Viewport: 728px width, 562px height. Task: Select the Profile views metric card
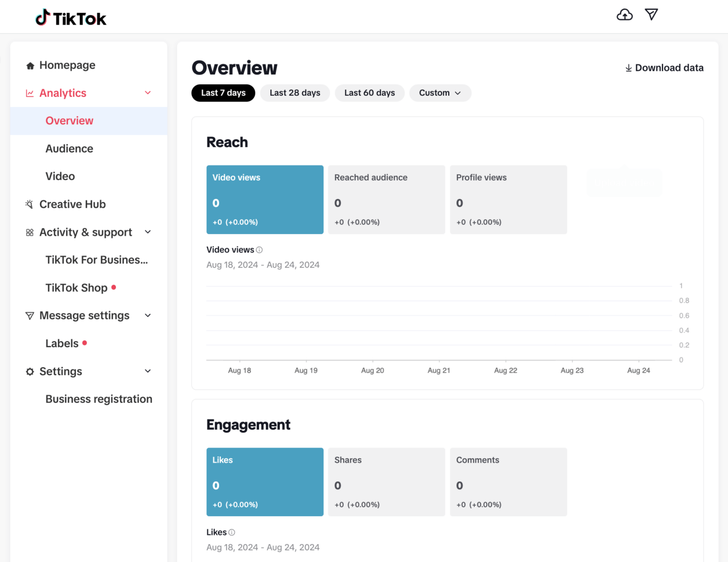509,199
